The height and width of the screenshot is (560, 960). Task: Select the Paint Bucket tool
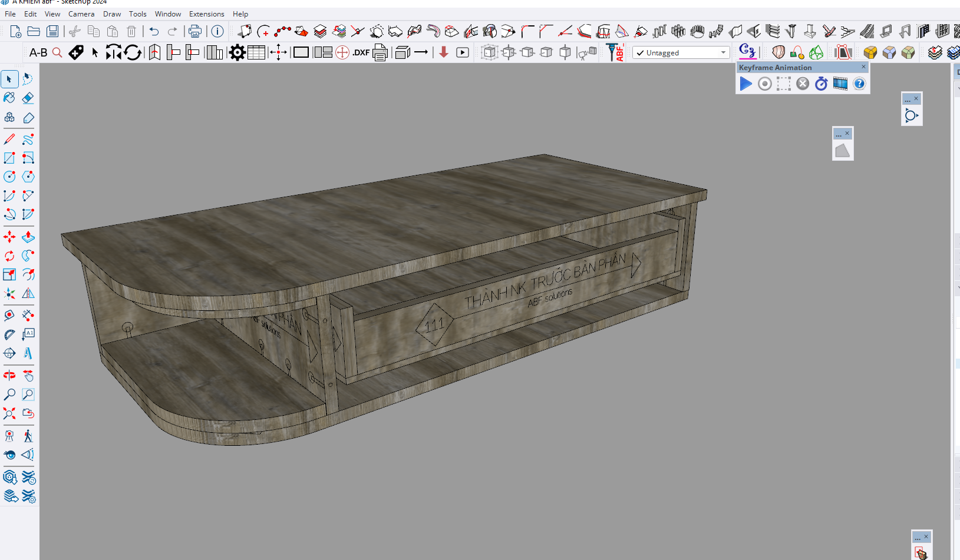[x=9, y=98]
